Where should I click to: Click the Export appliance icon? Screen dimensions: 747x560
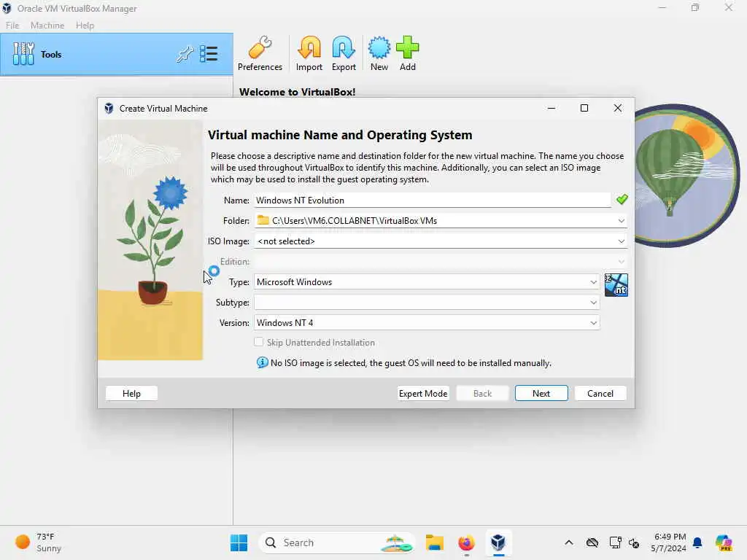click(344, 54)
